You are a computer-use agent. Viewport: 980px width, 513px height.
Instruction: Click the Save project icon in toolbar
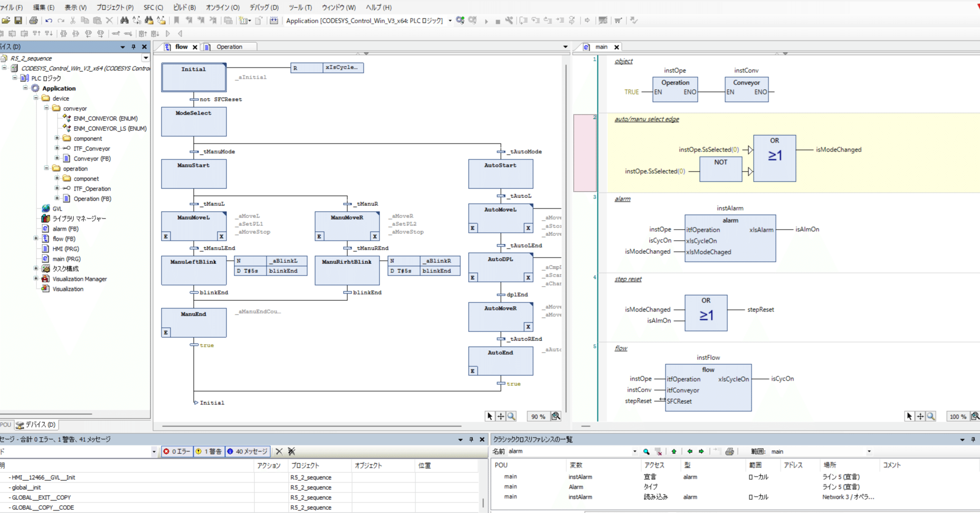18,21
